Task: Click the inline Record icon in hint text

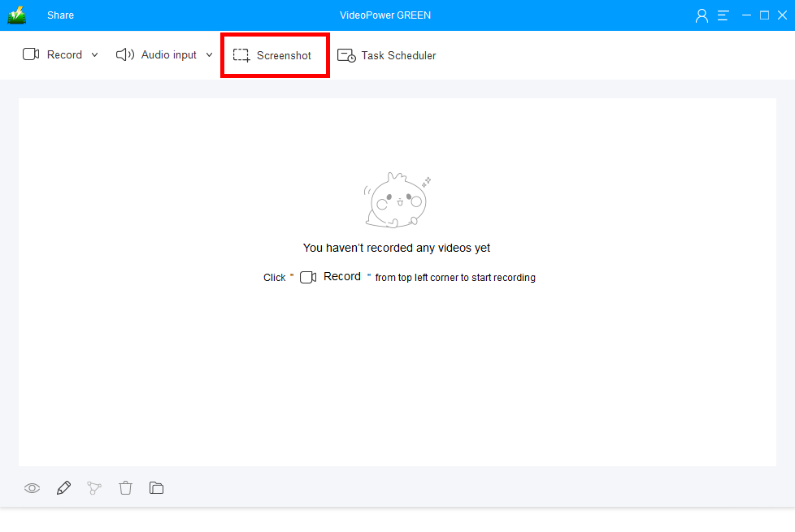Action: point(307,277)
